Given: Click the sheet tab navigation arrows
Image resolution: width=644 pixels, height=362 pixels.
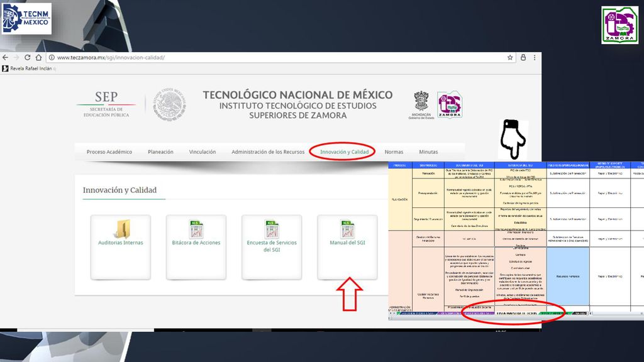Looking at the screenshot, I should click(x=393, y=313).
